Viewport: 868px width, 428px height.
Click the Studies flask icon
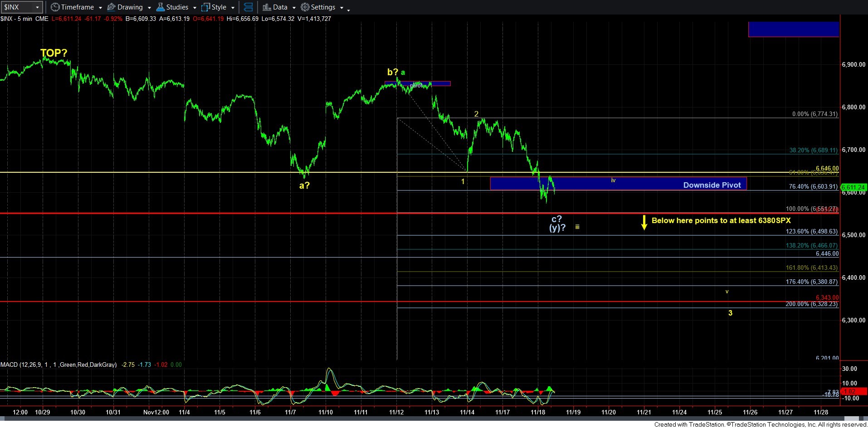click(x=160, y=7)
